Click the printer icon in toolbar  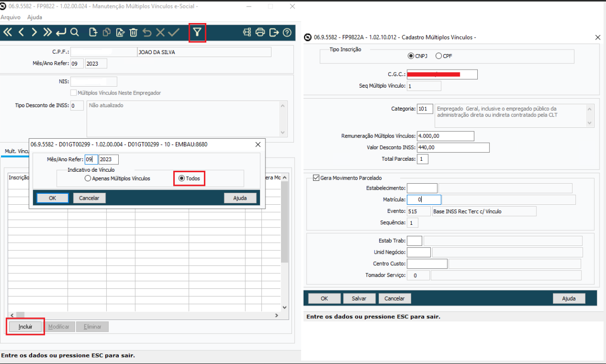tap(260, 33)
